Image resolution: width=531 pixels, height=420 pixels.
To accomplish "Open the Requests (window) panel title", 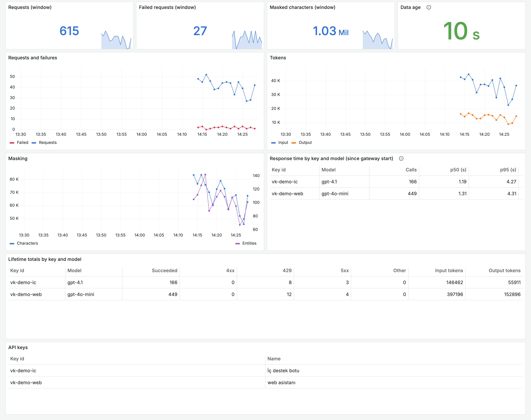I will point(30,7).
